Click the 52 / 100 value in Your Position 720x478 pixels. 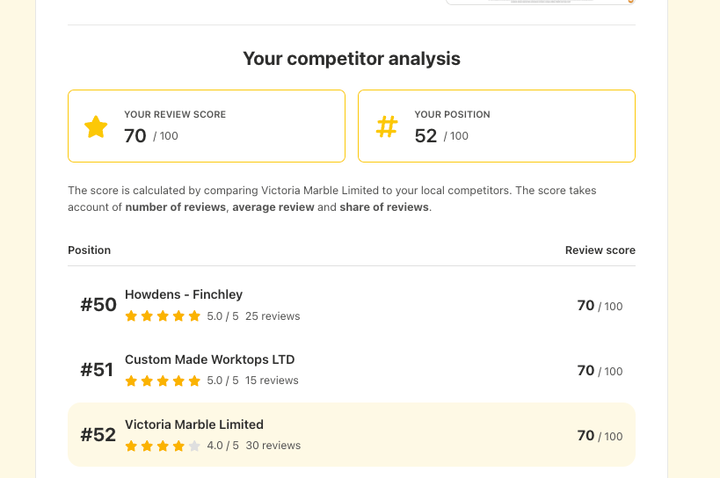(441, 136)
